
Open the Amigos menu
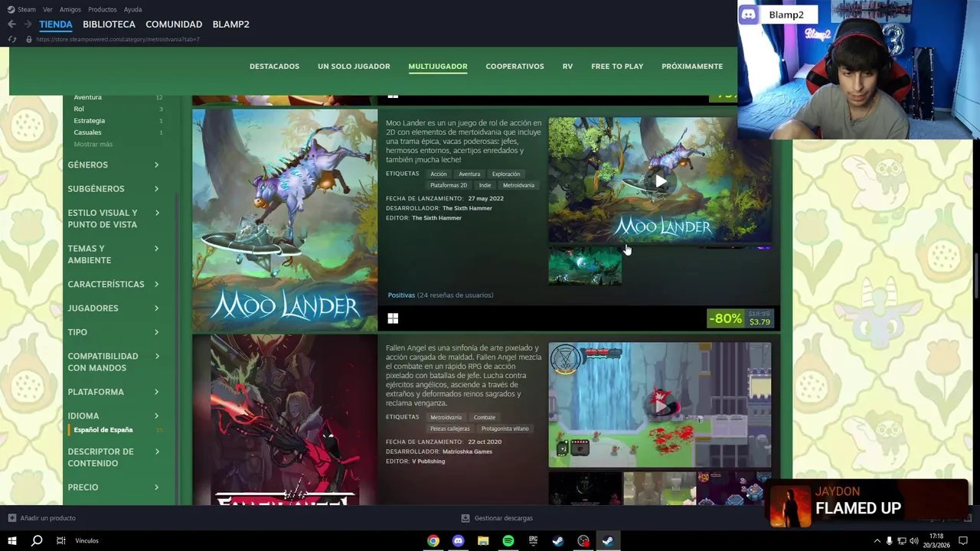pos(70,9)
